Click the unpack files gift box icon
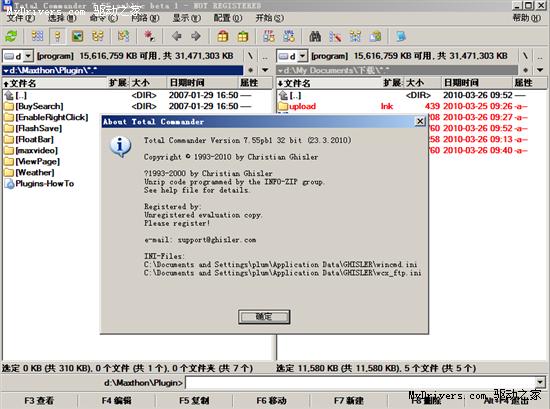550x409 pixels. (243, 36)
